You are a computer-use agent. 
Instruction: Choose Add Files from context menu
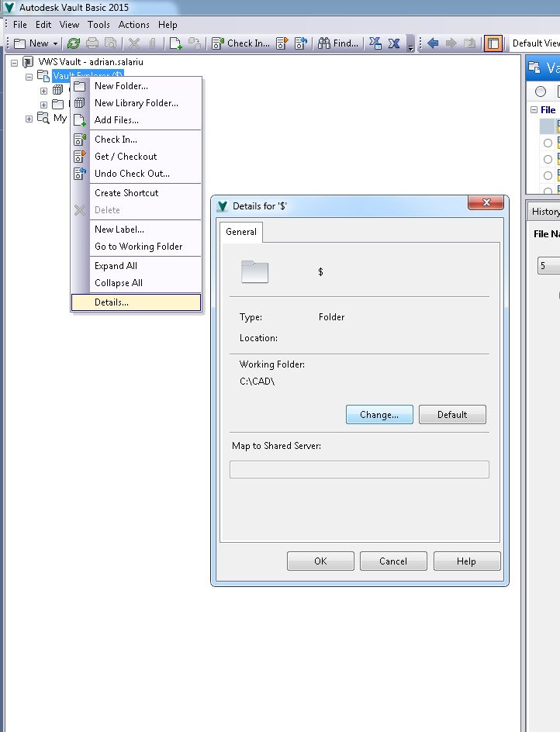(x=137, y=120)
